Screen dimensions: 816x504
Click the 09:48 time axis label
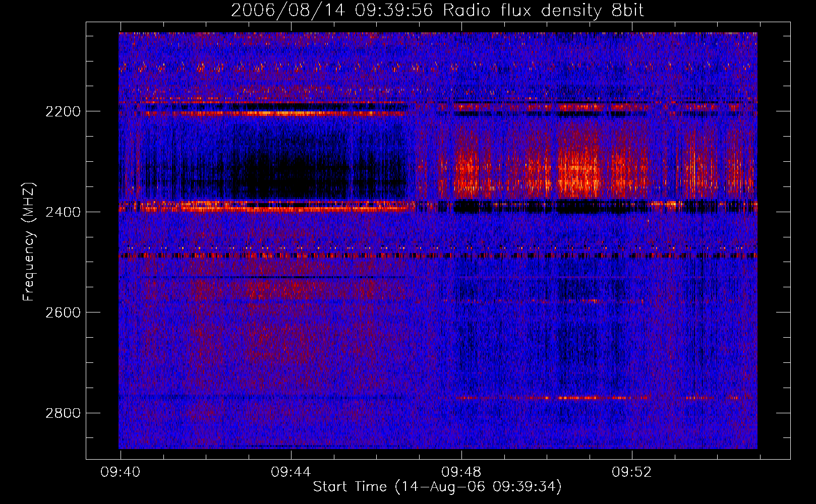click(x=461, y=472)
